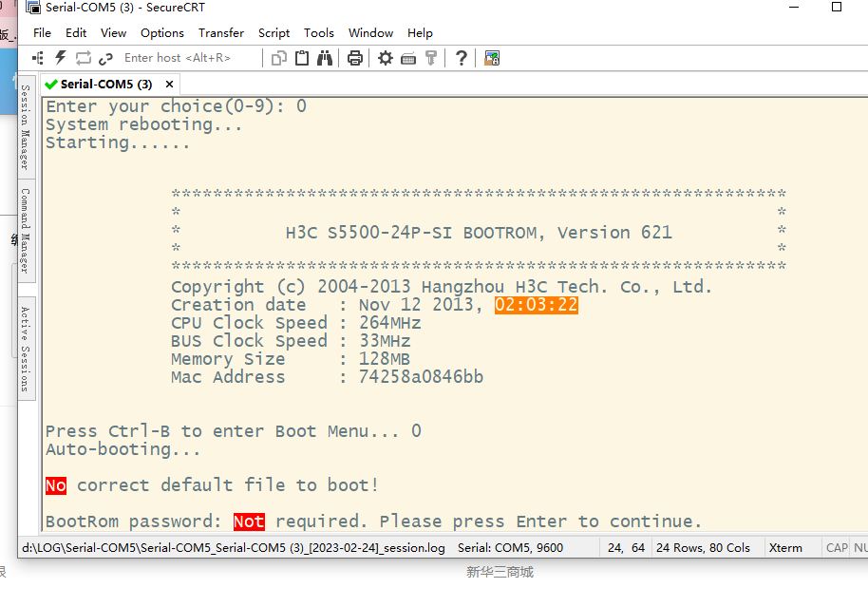Click the red highlighted 'Not' word
Viewport: 868px width, 607px height.
(x=249, y=522)
